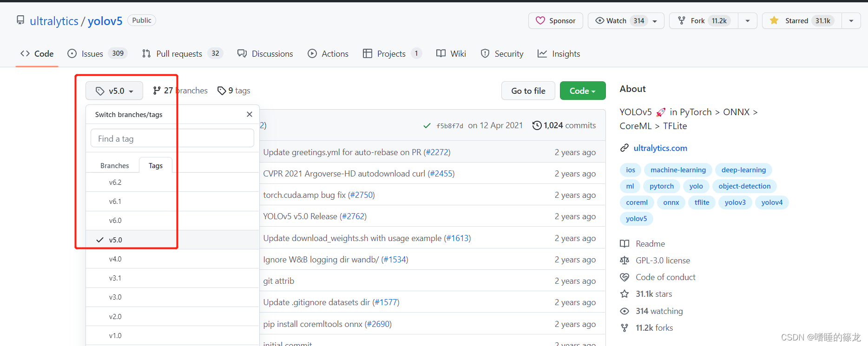Click the commits history clock icon
868x346 pixels.
(x=537, y=125)
